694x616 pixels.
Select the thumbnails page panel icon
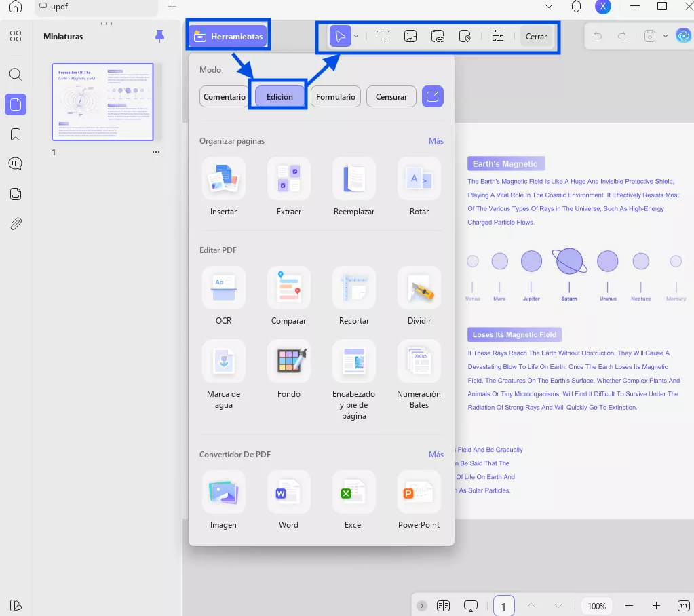coord(16,104)
